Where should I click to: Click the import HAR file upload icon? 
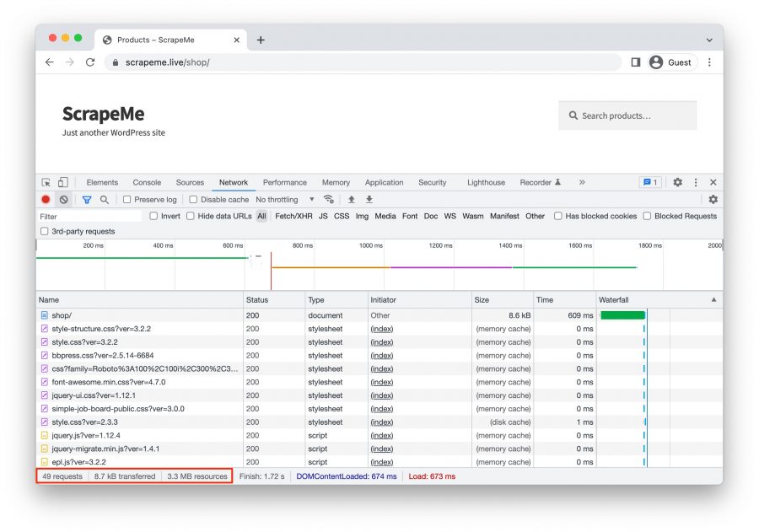tap(352, 200)
